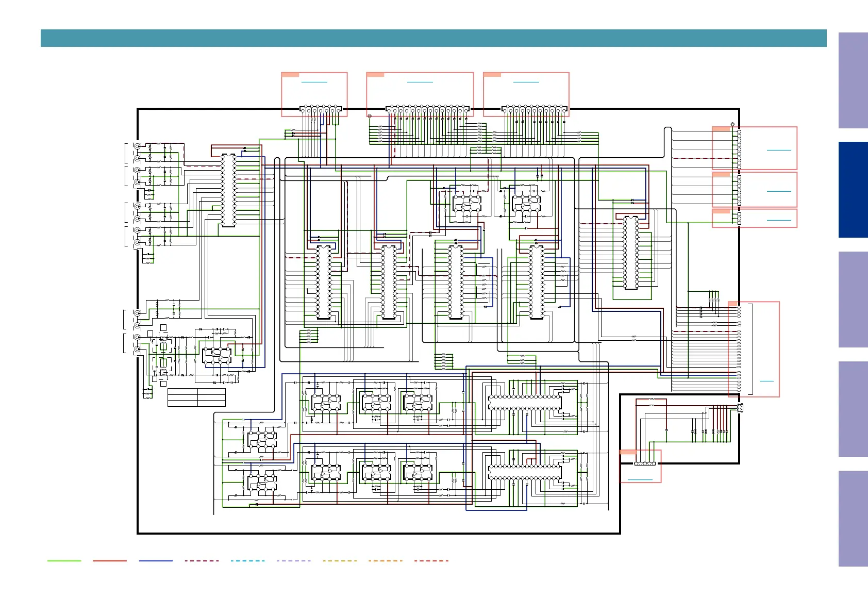
Task: Click the solid blue legend line
Action: [x=156, y=560]
